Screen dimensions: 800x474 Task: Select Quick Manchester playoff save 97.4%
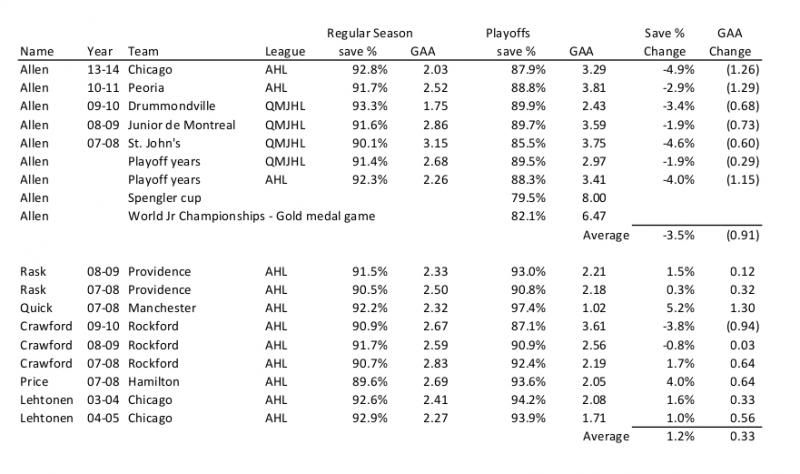(528, 308)
